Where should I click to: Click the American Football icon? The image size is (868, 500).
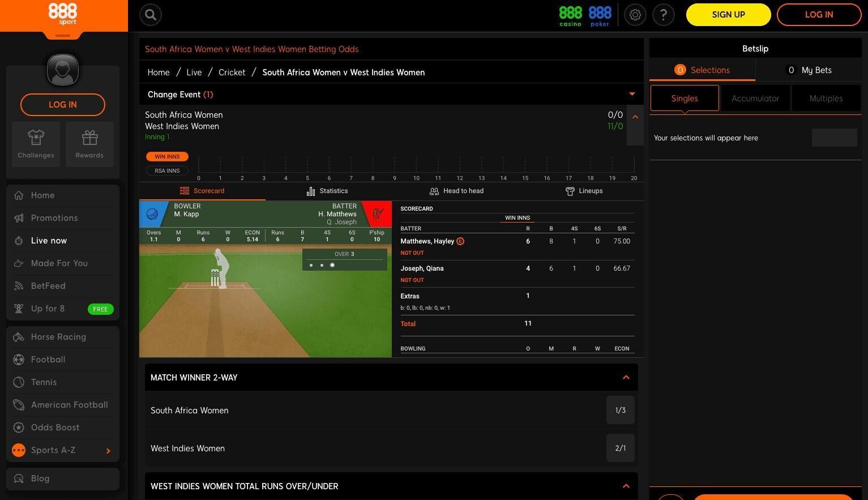click(x=19, y=405)
